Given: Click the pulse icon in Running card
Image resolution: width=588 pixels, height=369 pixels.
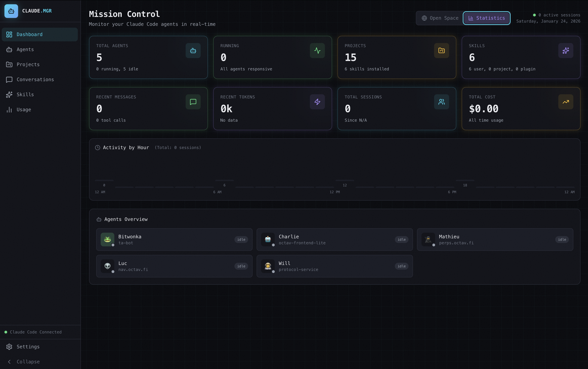Looking at the screenshot, I should (x=317, y=51).
